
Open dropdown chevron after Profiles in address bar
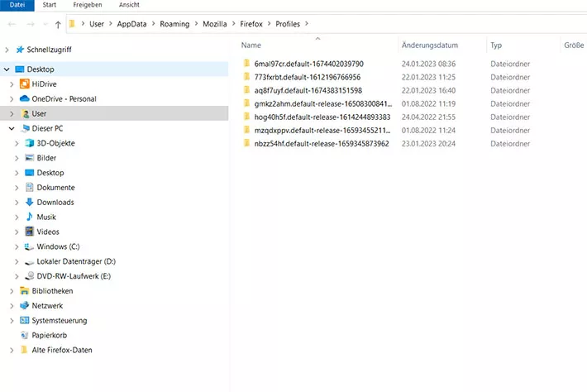(308, 24)
